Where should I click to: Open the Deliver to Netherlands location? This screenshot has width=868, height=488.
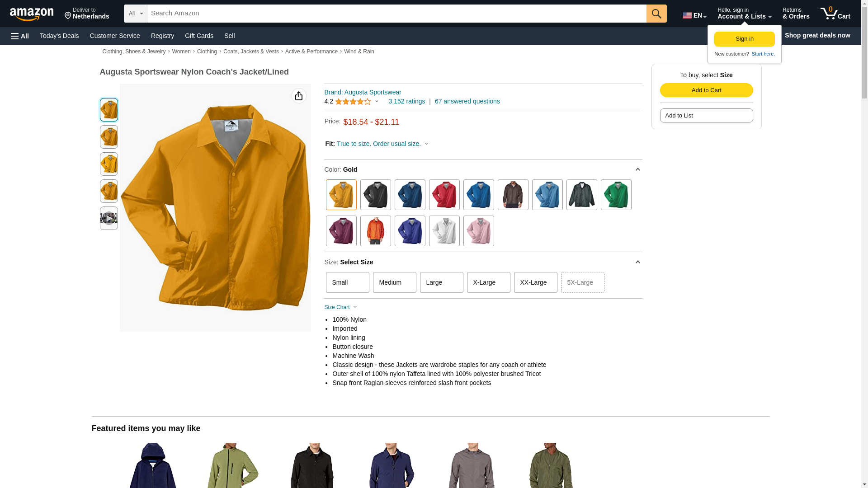point(87,14)
